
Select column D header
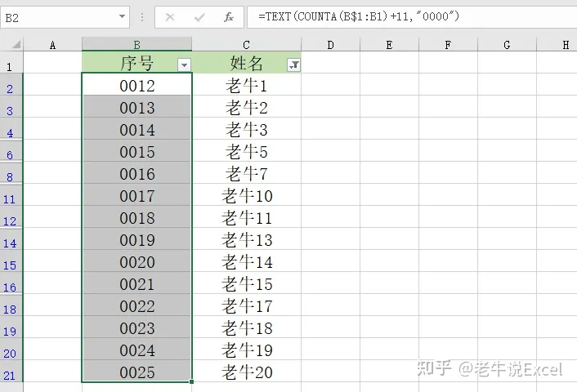(x=330, y=45)
